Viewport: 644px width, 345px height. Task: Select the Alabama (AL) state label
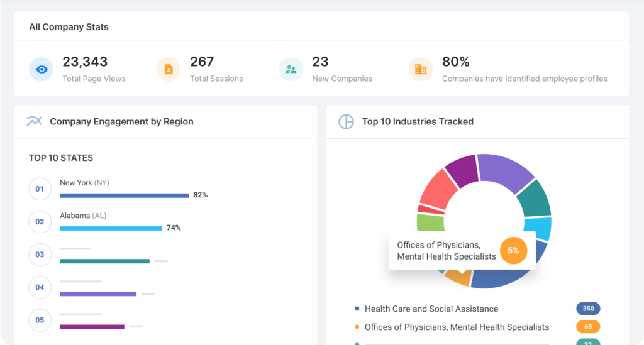(83, 216)
